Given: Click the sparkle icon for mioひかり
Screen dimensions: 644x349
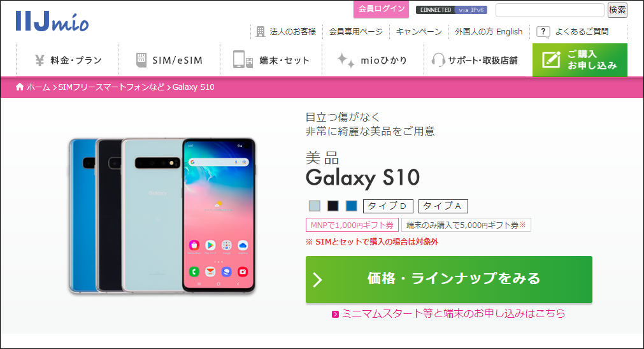Looking at the screenshot, I should coord(345,60).
